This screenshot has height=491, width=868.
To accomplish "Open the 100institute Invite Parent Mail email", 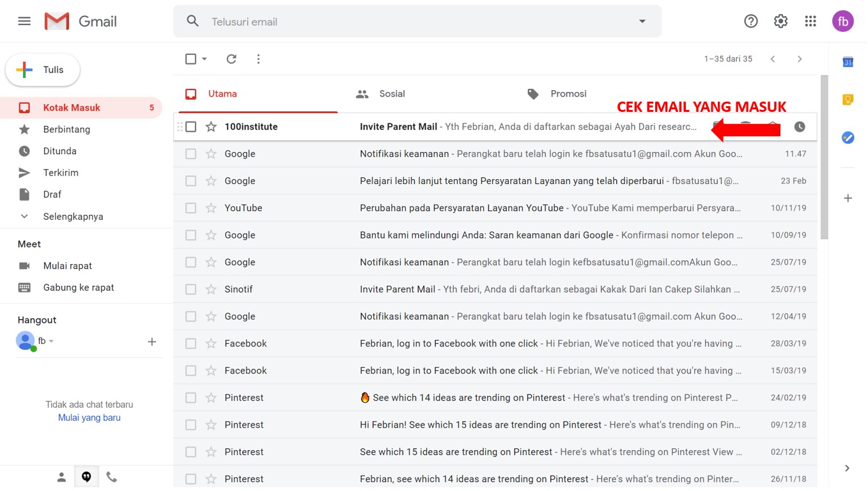I will pyautogui.click(x=495, y=127).
